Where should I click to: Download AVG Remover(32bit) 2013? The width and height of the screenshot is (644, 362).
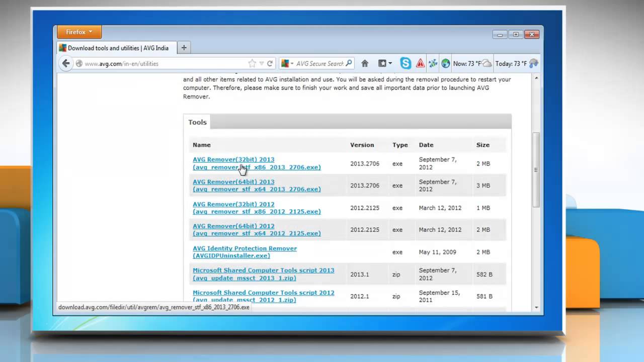click(257, 163)
